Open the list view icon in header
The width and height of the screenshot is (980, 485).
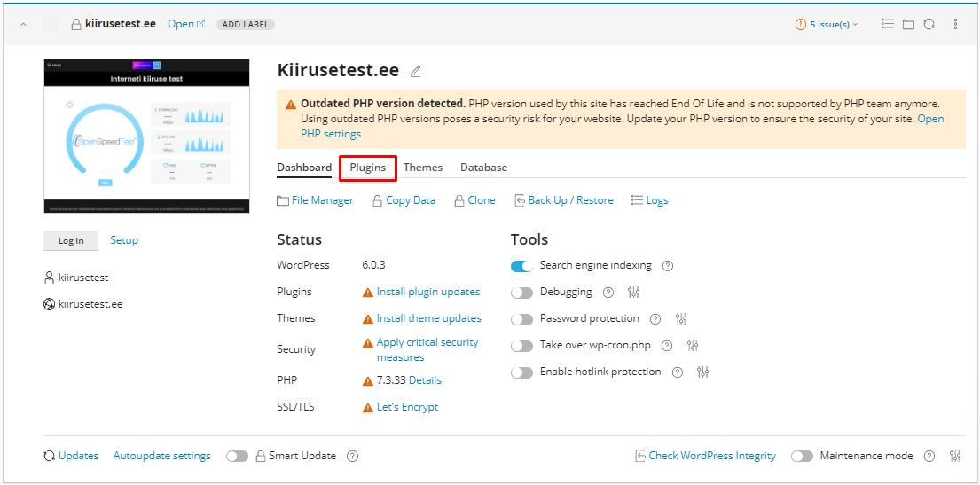pyautogui.click(x=887, y=24)
